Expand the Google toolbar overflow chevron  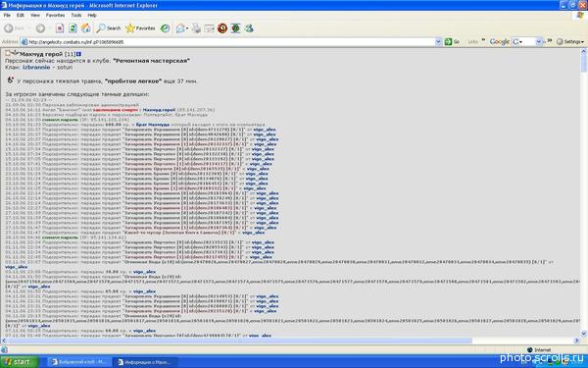tap(549, 40)
